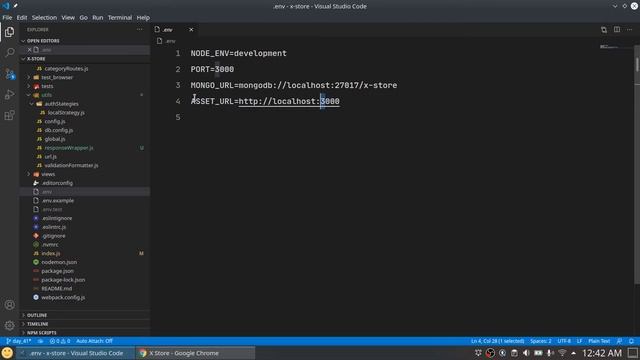Open index.js in the explorer
Viewport: 640px width, 360px height.
pos(51,253)
